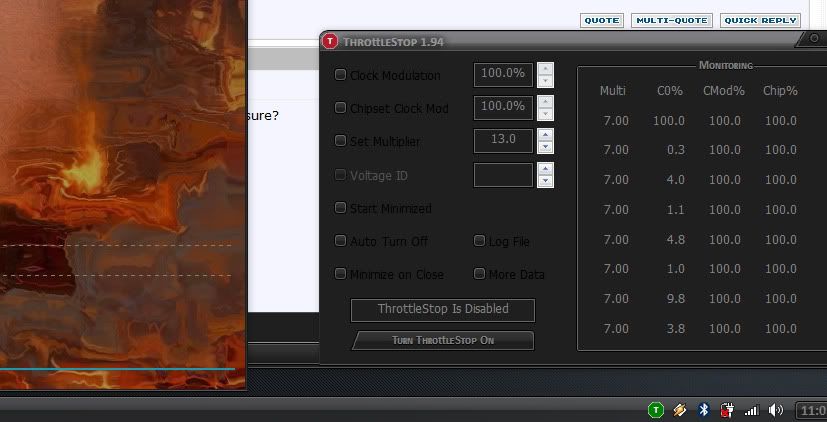Enable the More Data checkbox
Screen dimensions: 827x422
click(479, 274)
